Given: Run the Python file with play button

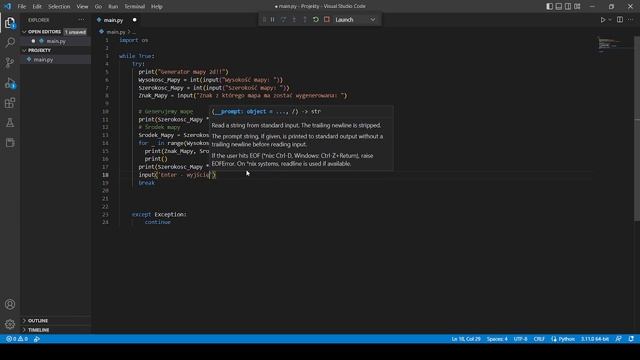Looking at the screenshot, I should coord(602,20).
